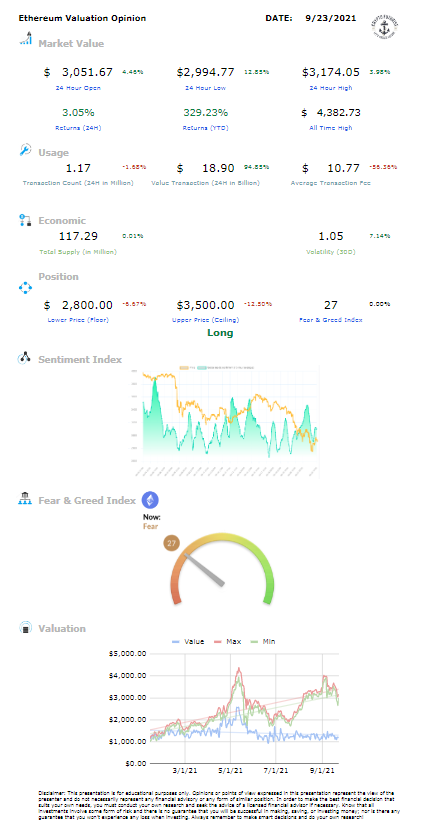Click the Economic section icon
The image size is (438, 837).
point(25,220)
